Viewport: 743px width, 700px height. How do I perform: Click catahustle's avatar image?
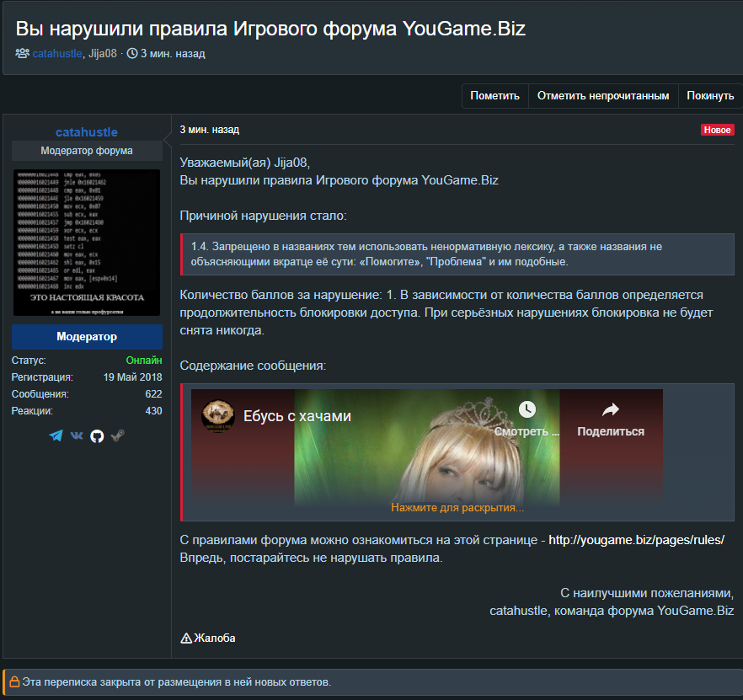[x=87, y=243]
